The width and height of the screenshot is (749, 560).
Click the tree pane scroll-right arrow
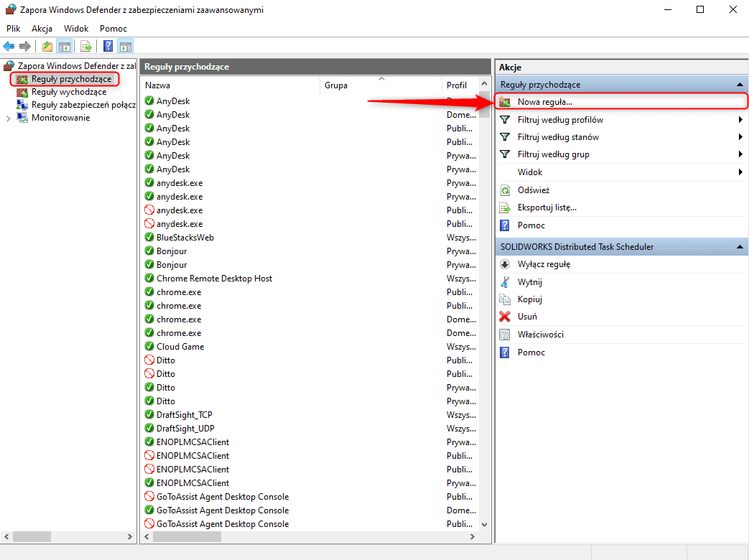point(130,536)
